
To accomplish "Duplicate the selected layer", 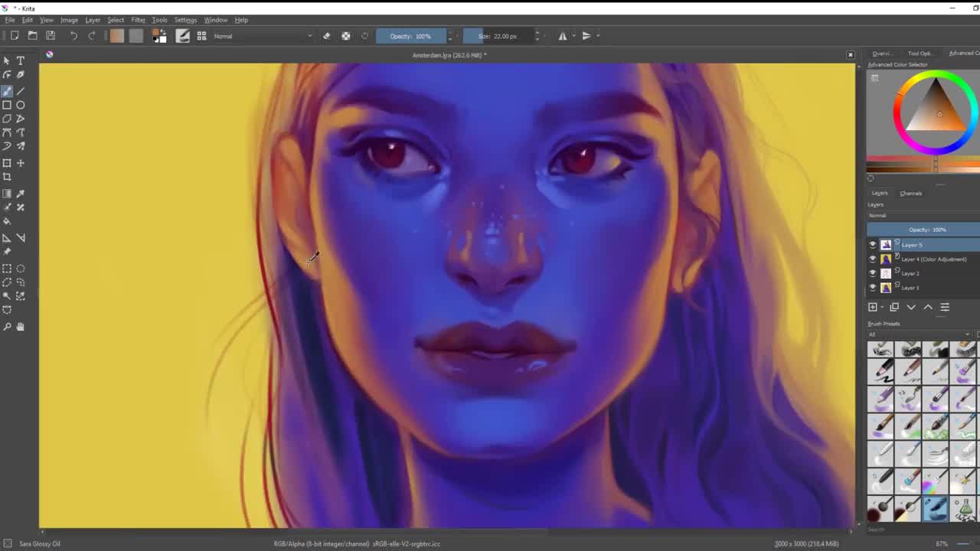I will tap(894, 308).
